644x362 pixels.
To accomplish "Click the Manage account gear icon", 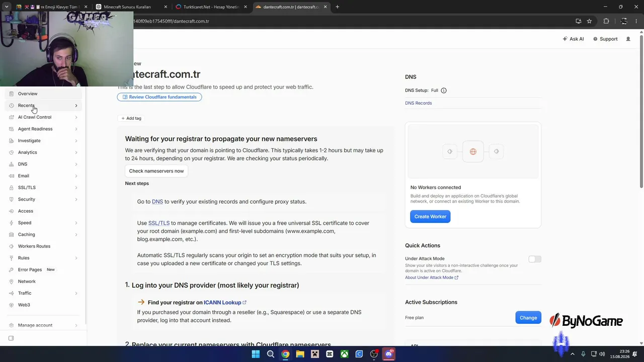I will click(x=12, y=325).
